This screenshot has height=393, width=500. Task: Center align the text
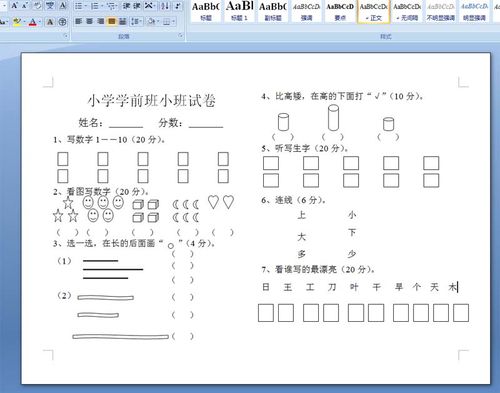click(89, 22)
